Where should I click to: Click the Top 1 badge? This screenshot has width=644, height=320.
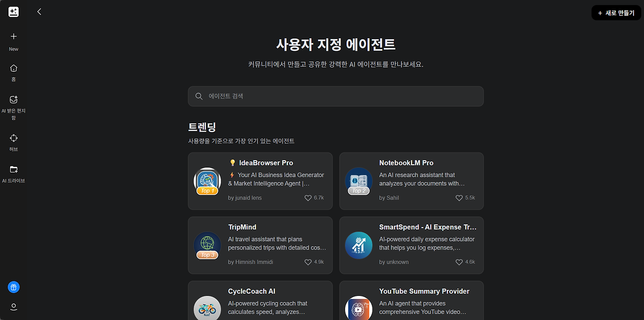207,191
